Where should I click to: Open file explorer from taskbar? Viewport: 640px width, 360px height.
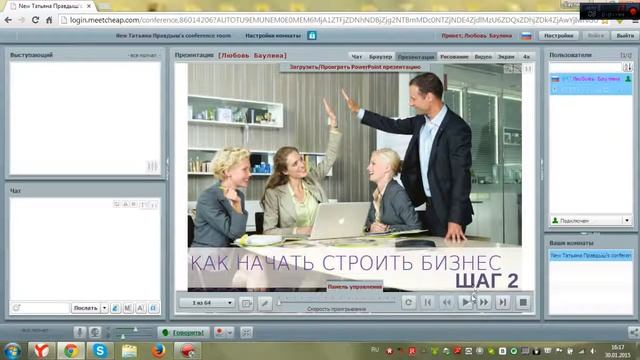click(x=129, y=351)
